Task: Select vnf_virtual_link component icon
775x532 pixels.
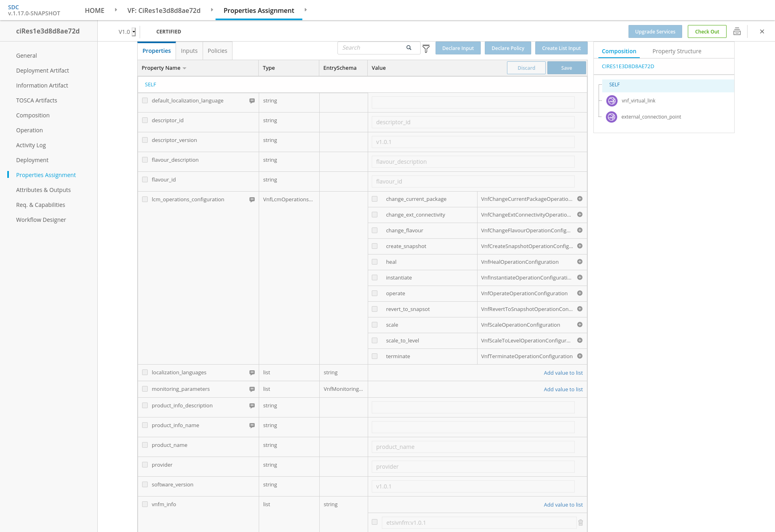Action: (x=612, y=101)
